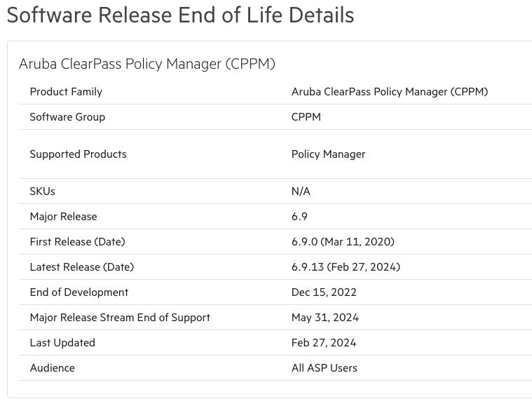Click the Latest Release (Date) label
The image size is (532, 413).
point(82,266)
